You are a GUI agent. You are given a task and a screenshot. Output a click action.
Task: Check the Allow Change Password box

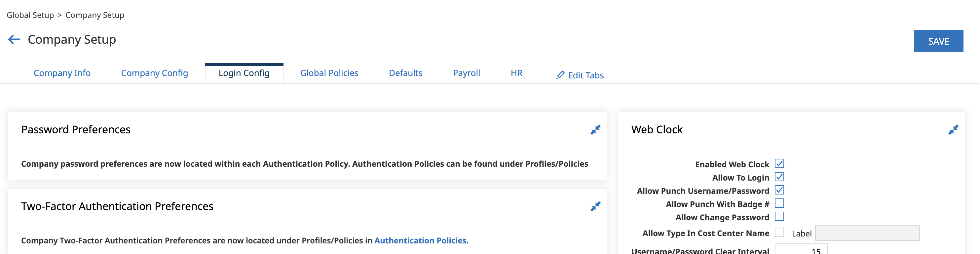click(779, 217)
